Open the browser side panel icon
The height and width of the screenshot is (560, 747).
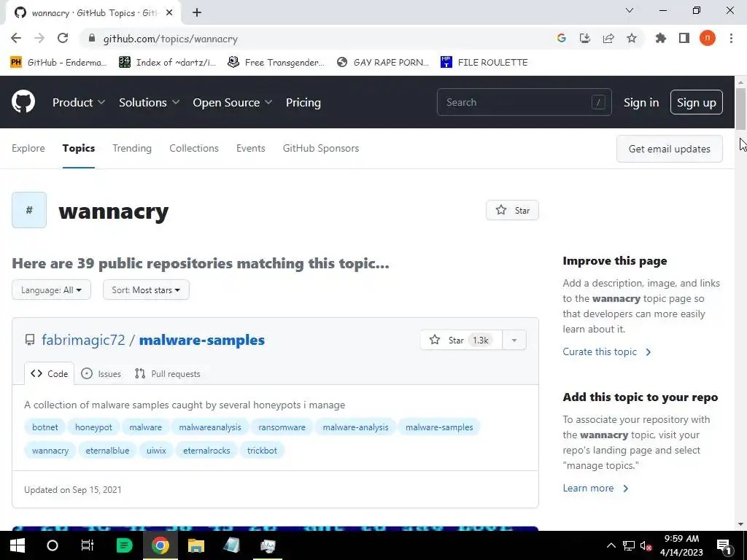point(684,38)
